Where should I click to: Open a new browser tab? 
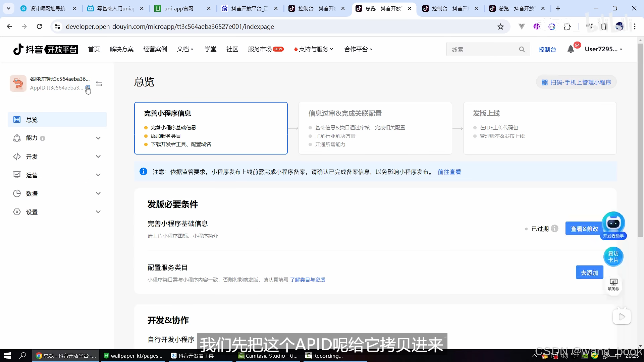pos(558,8)
